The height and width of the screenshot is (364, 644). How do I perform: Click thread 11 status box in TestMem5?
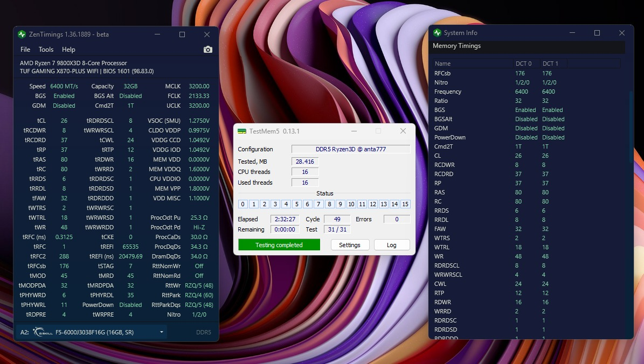point(362,204)
